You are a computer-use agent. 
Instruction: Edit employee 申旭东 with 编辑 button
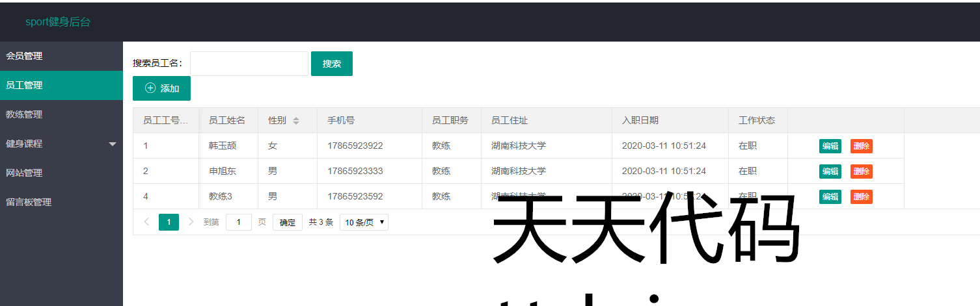pyautogui.click(x=830, y=172)
